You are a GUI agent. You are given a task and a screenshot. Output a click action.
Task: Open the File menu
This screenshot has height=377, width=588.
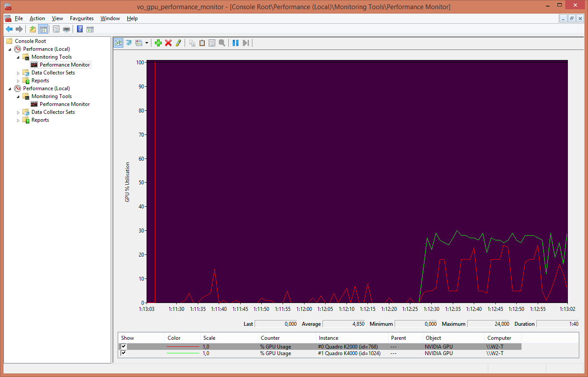(19, 18)
